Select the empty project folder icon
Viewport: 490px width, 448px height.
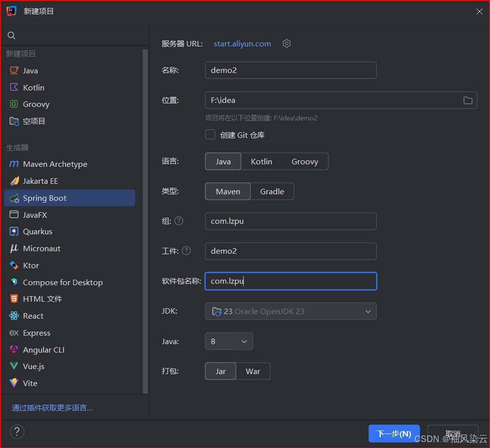[14, 121]
